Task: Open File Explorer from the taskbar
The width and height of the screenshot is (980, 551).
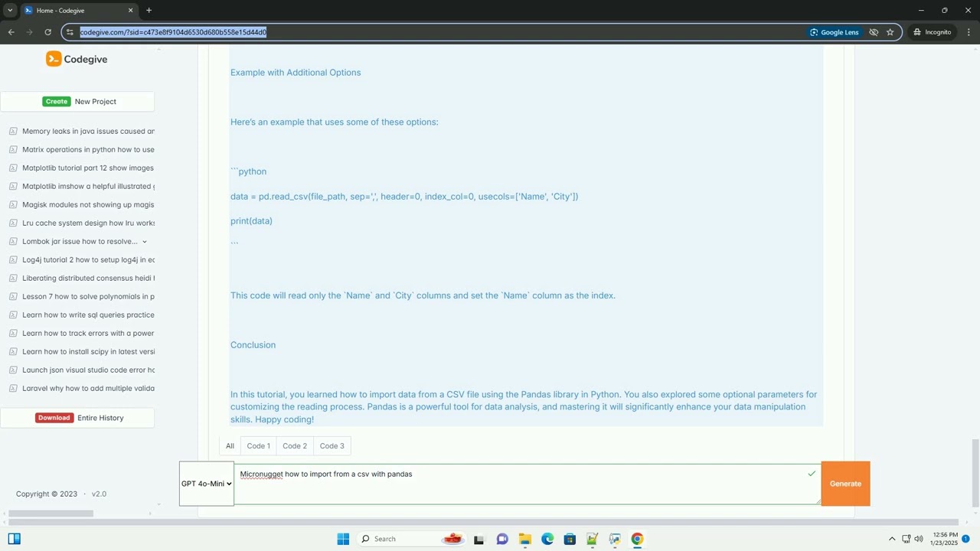Action: tap(524, 539)
